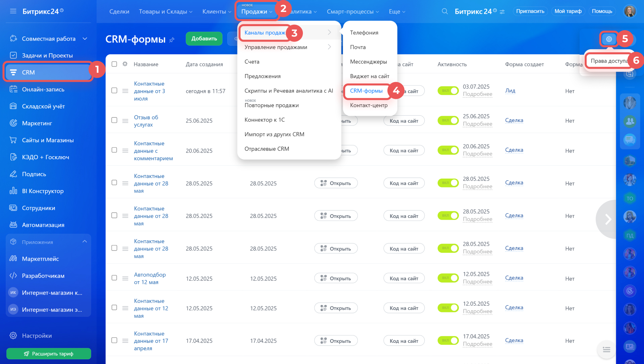Expand Клиенты dropdown in top menu
Screen dimensions: 644x364
[x=217, y=12]
